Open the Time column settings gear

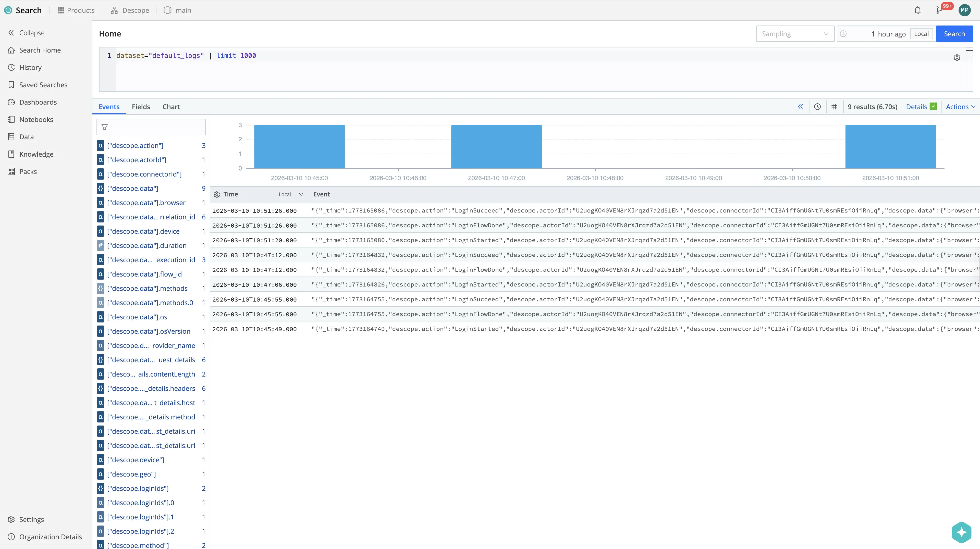click(x=216, y=194)
